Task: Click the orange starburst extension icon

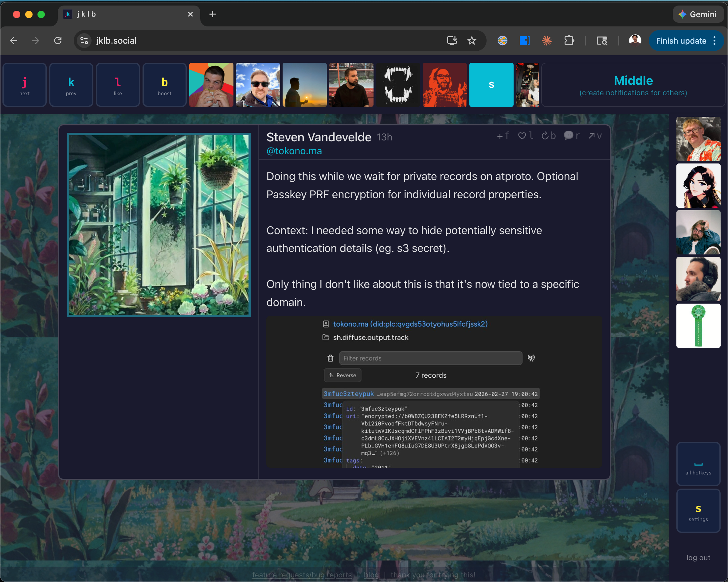Action: click(547, 41)
